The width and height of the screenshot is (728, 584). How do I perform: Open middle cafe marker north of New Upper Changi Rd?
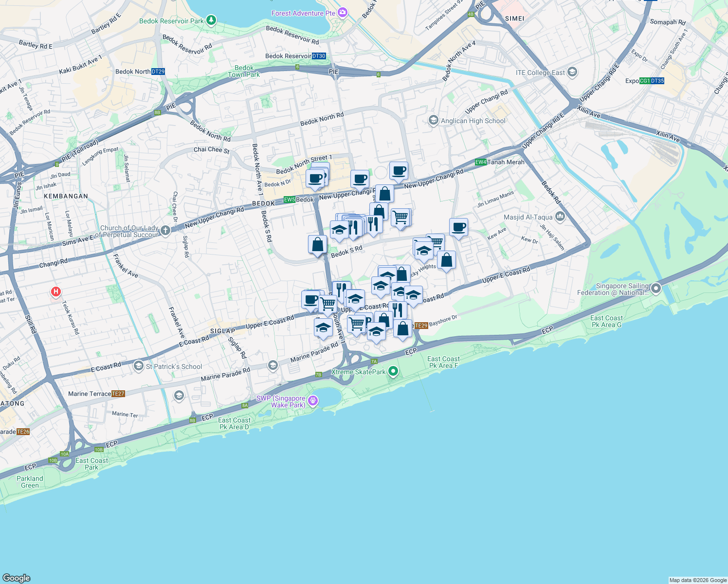[x=360, y=180]
